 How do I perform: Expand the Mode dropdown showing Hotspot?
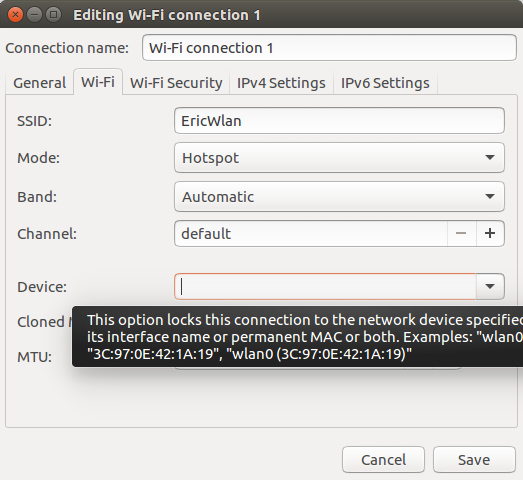point(339,157)
